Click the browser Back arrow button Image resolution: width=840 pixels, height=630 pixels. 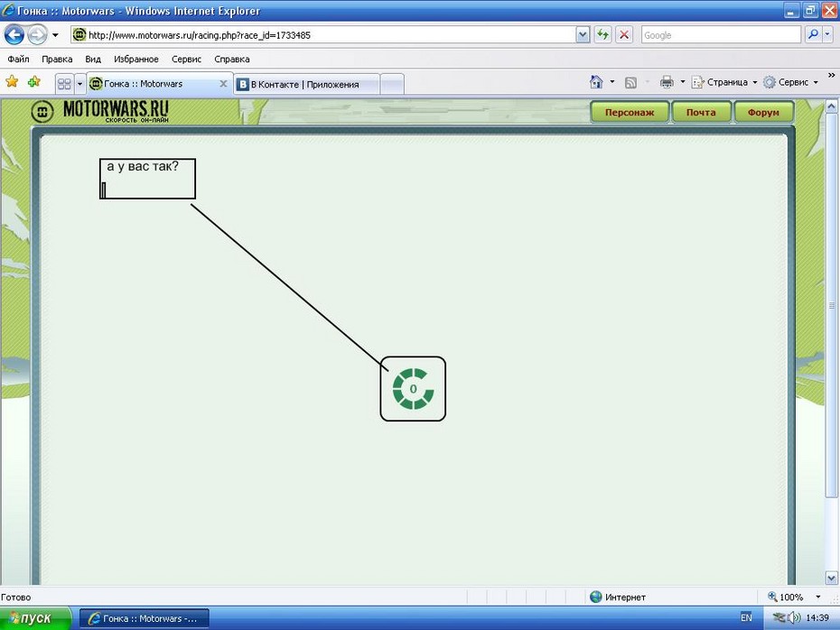tap(14, 35)
